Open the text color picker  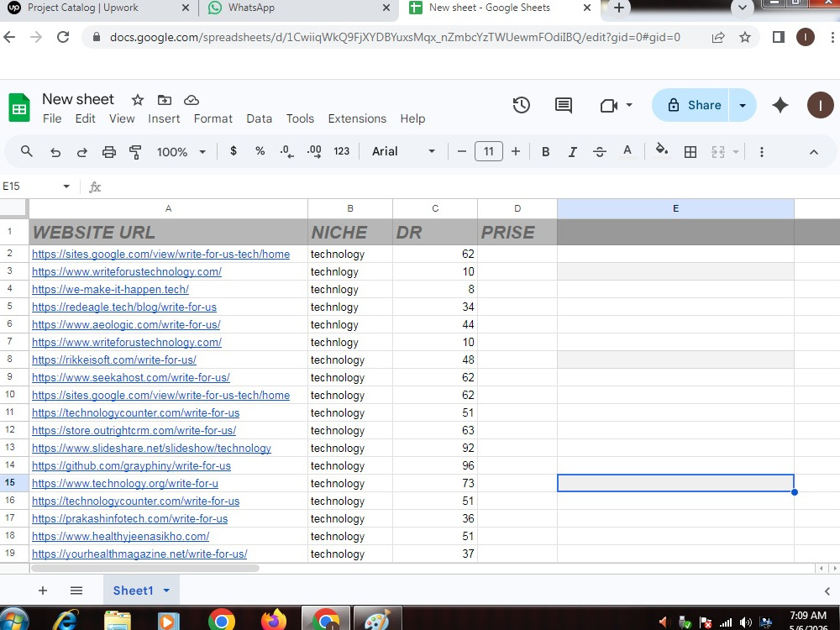pos(627,151)
